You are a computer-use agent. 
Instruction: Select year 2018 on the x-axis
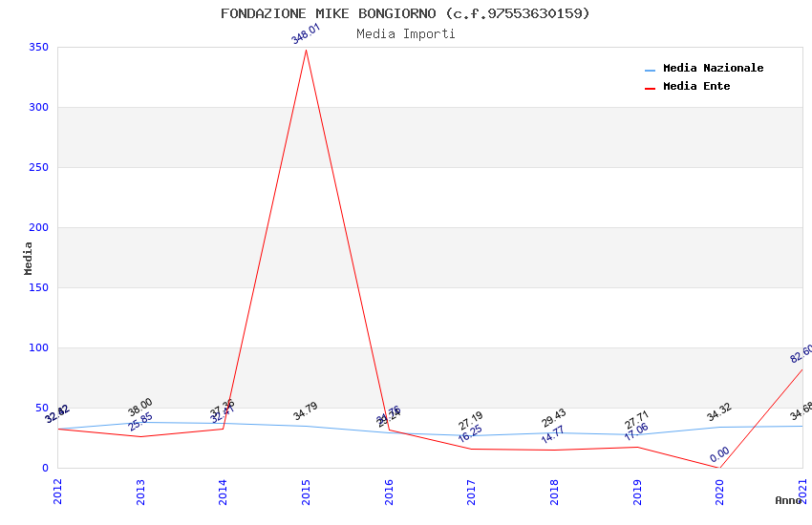(554, 492)
